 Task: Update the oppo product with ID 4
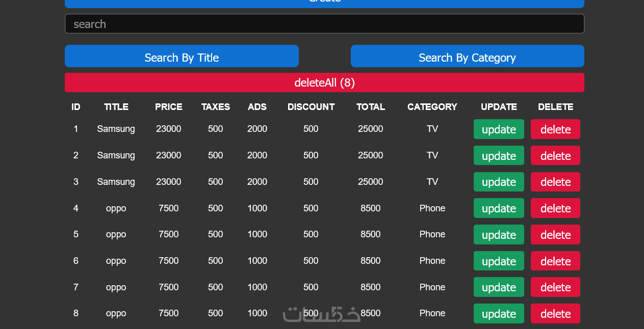click(x=499, y=208)
